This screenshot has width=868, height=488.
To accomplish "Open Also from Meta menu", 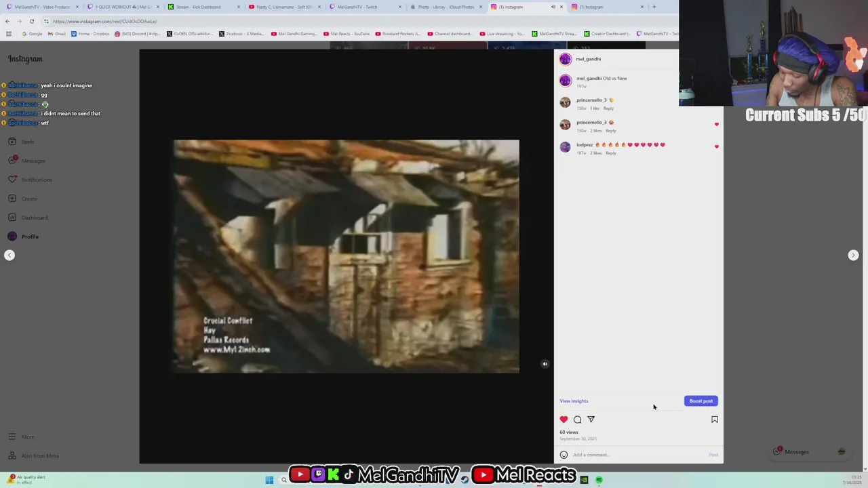I will [33, 455].
